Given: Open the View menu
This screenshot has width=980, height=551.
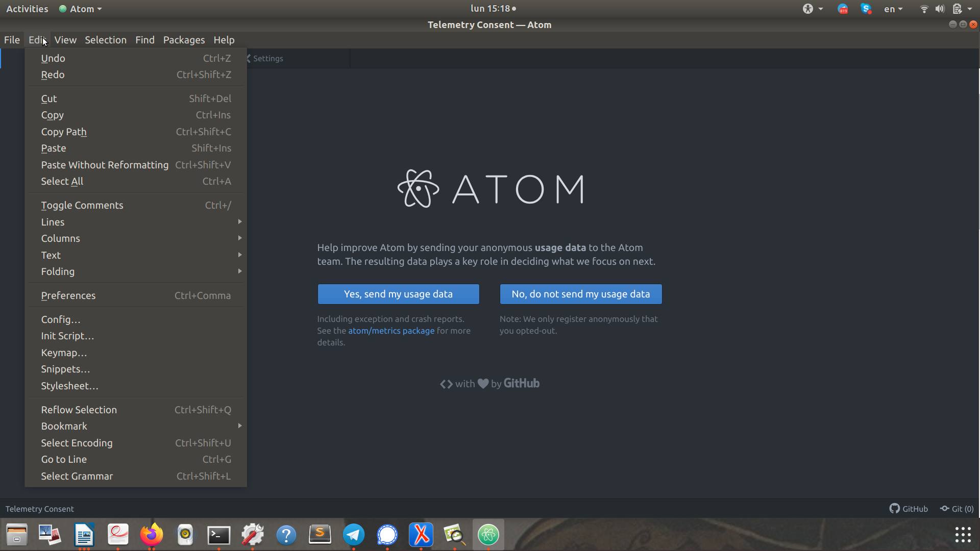Looking at the screenshot, I should (x=65, y=40).
